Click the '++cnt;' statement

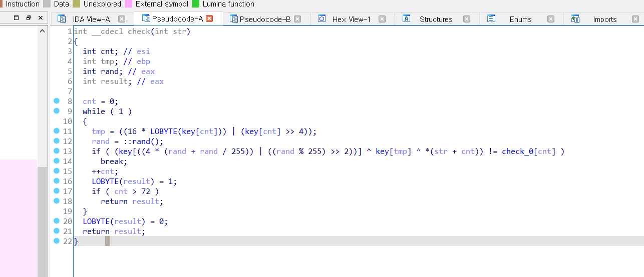point(105,171)
